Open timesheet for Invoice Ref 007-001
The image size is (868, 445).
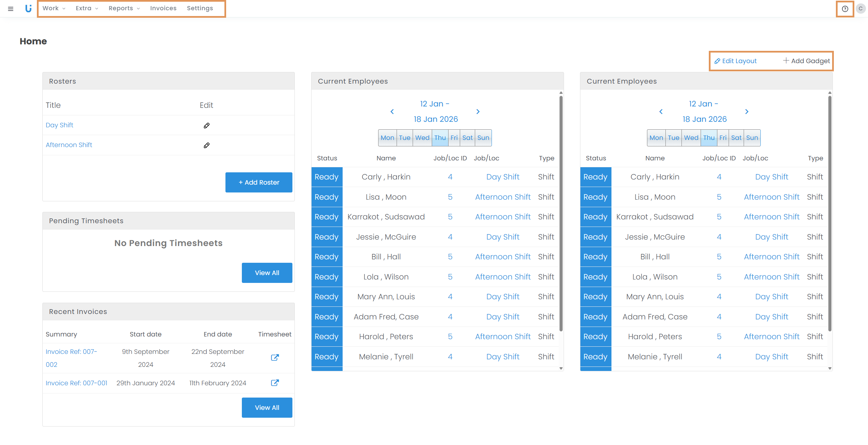click(x=275, y=383)
